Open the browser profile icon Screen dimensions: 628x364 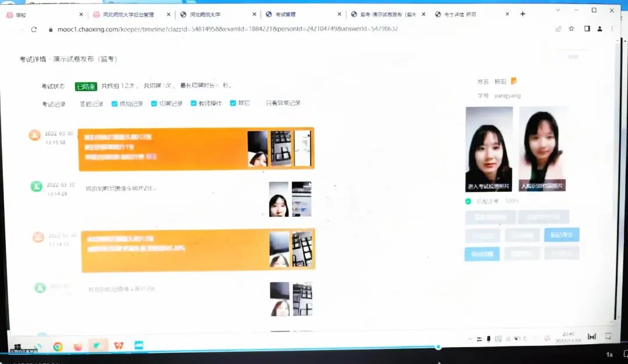[x=600, y=28]
